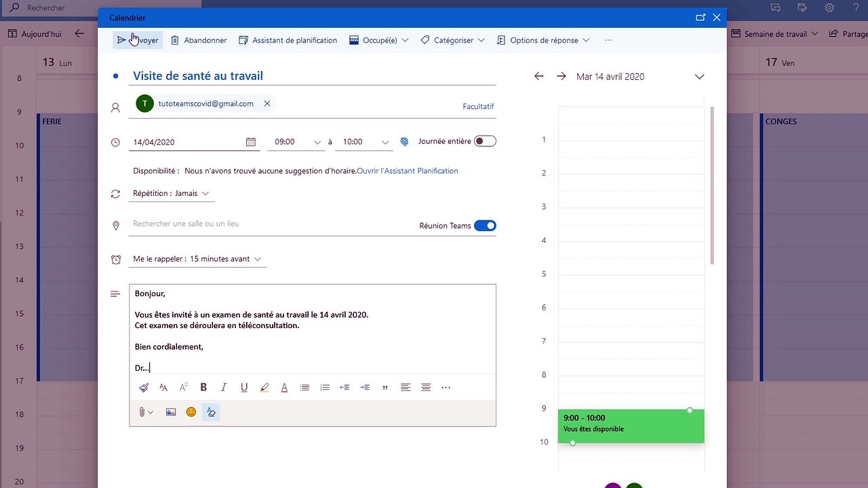Go to the next day arrow

(x=561, y=77)
